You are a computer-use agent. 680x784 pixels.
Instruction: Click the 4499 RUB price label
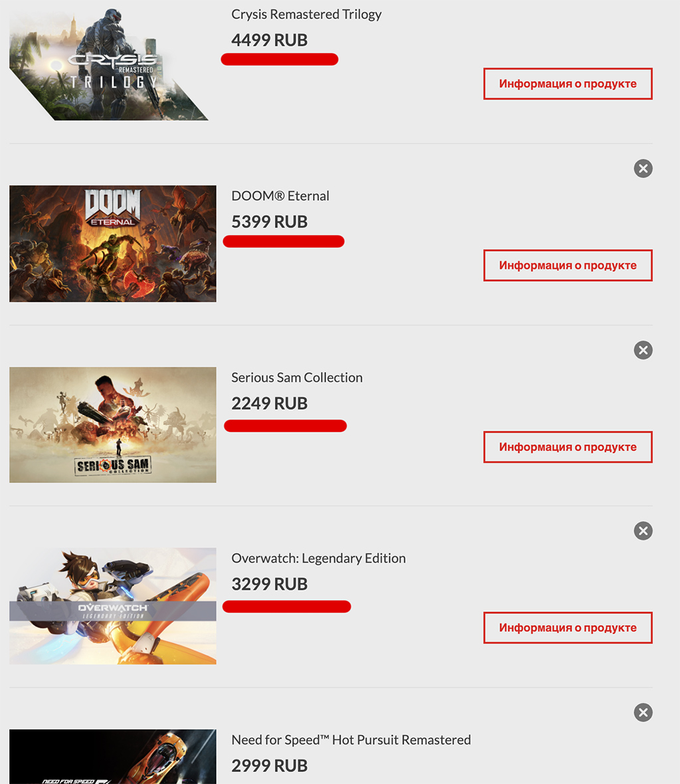(x=269, y=41)
